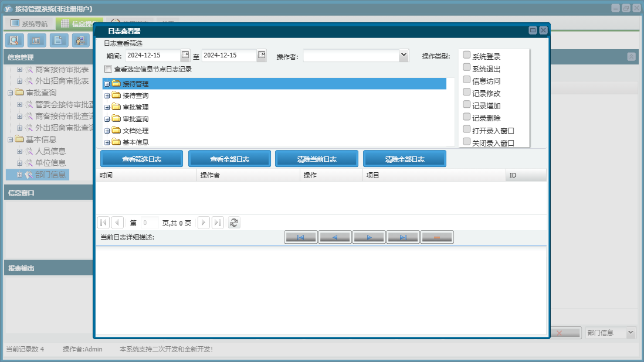Collapse 审批查询 in the sidebar tree
644x362 pixels.
click(11, 93)
